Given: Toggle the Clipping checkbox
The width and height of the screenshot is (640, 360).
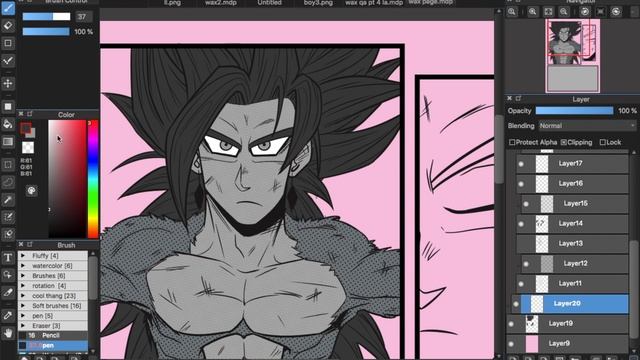Looking at the screenshot, I should [564, 142].
